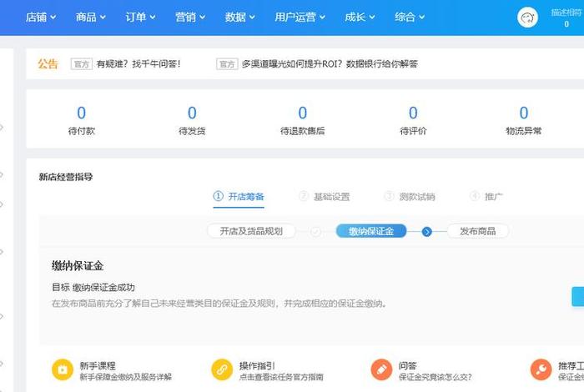
Task: Switch to the 测款试销 tab
Action: [410, 197]
